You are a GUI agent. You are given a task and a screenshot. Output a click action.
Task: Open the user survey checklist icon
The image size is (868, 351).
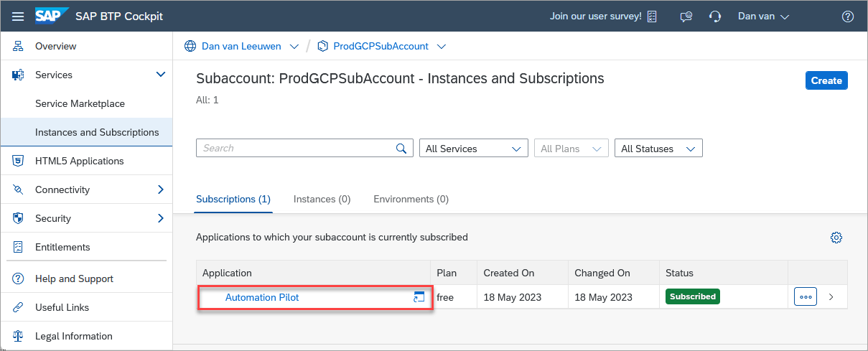point(652,16)
